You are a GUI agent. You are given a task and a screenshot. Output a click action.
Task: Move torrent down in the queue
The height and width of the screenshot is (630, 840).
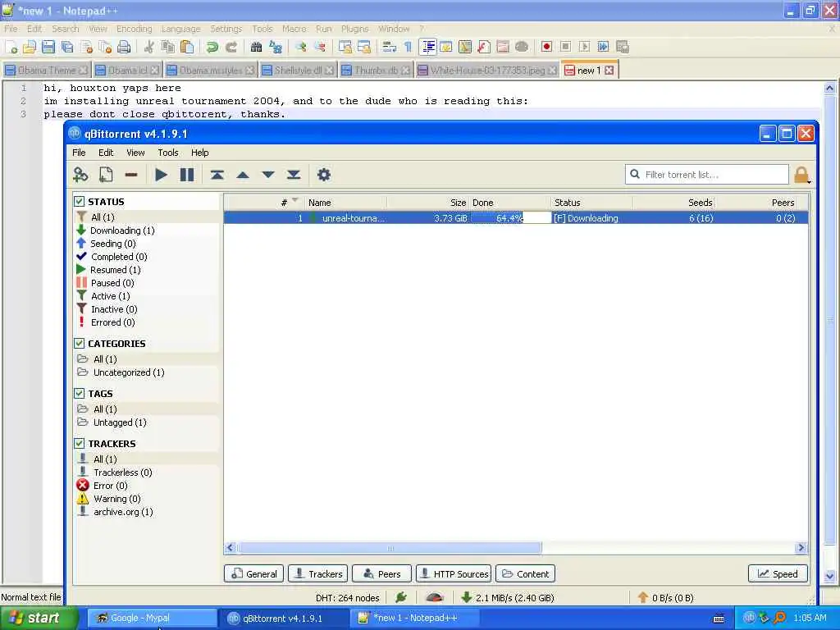(268, 175)
